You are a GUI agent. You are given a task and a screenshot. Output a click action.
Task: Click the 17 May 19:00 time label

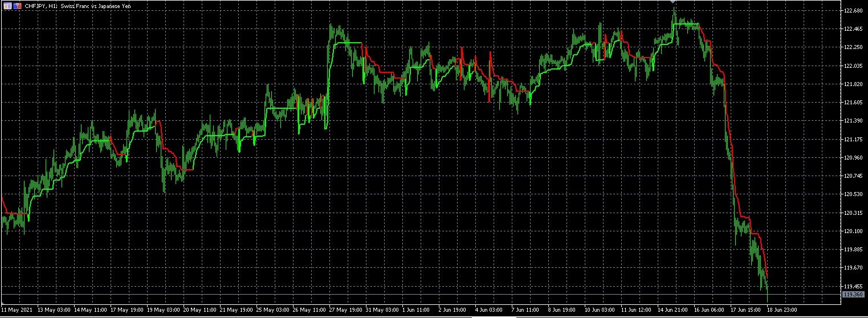127,309
